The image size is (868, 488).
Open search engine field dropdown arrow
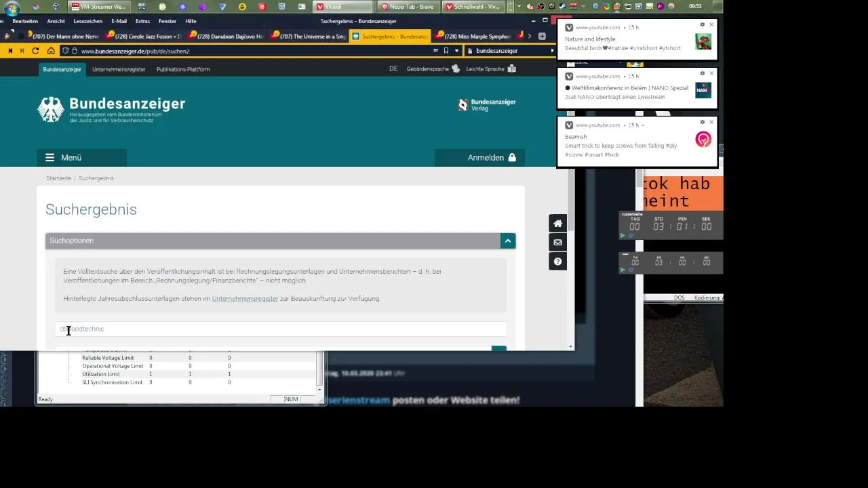[553, 51]
